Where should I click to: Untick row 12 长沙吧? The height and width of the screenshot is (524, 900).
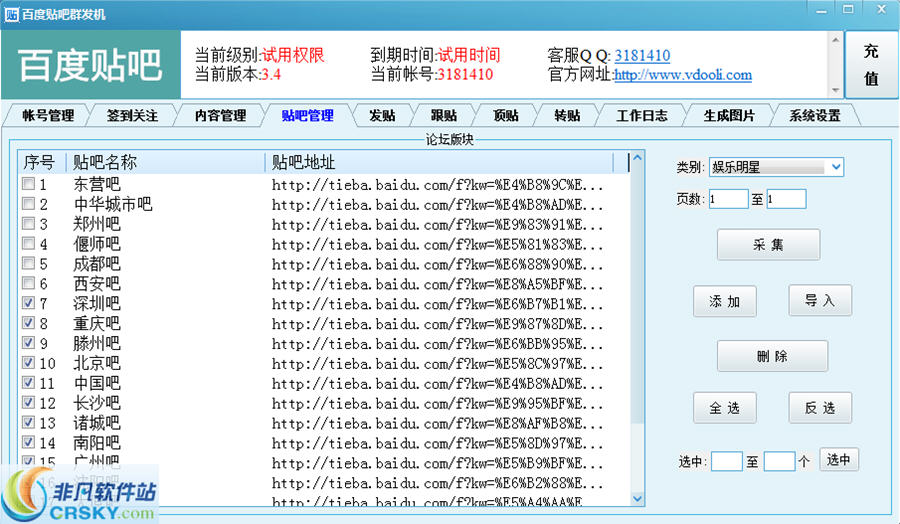pos(28,402)
